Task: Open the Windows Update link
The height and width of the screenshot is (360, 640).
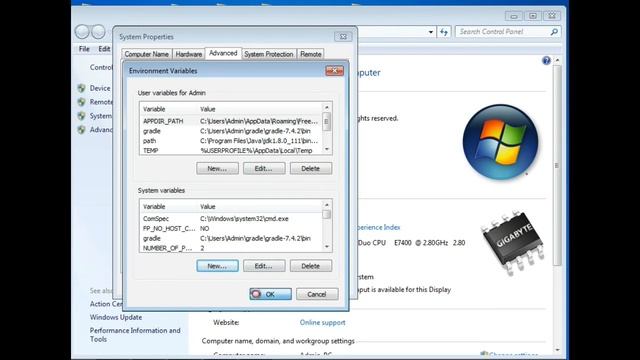Action: [x=116, y=317]
